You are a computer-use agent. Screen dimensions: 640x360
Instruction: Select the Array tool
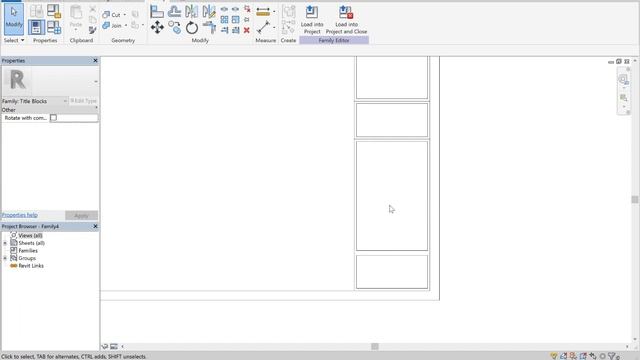click(224, 20)
